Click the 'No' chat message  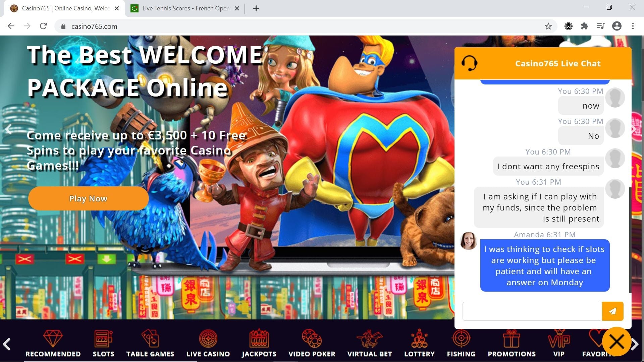(581, 136)
